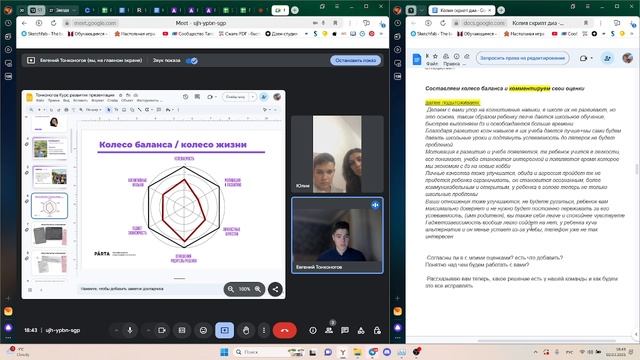Toggle the presentation audio switch
640x360 pixels.
191,60
